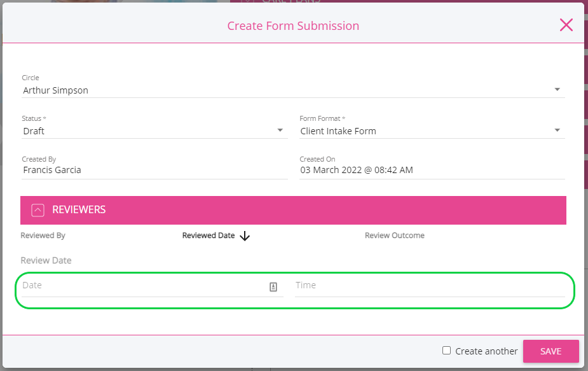The height and width of the screenshot is (371, 588).
Task: Close the Create Form Submission dialog
Action: point(566,25)
